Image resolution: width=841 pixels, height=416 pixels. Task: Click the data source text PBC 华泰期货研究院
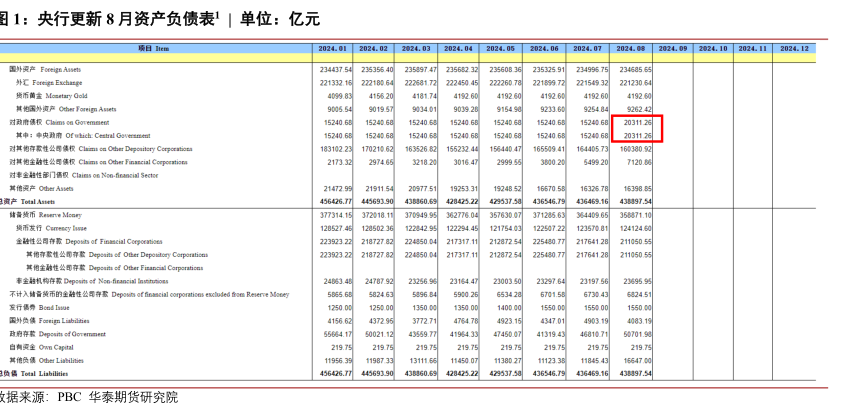pyautogui.click(x=117, y=397)
